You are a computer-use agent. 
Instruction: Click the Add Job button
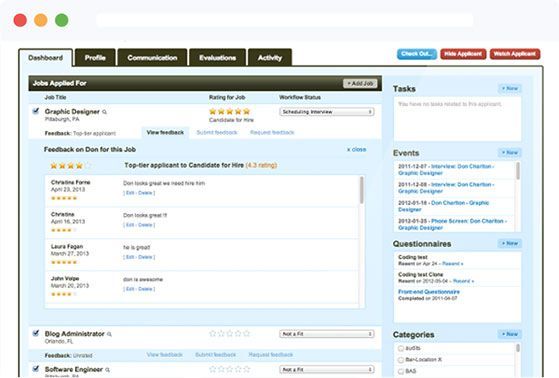click(360, 83)
